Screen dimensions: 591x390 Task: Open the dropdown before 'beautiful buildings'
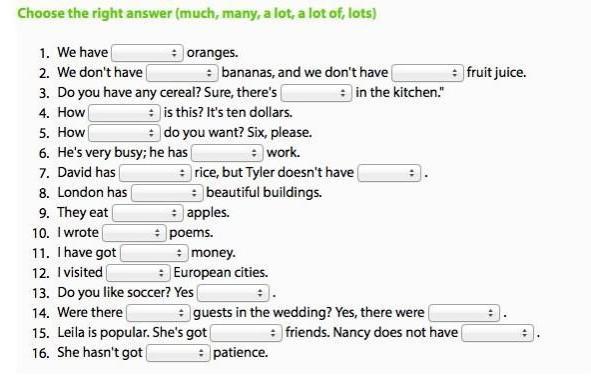167,193
